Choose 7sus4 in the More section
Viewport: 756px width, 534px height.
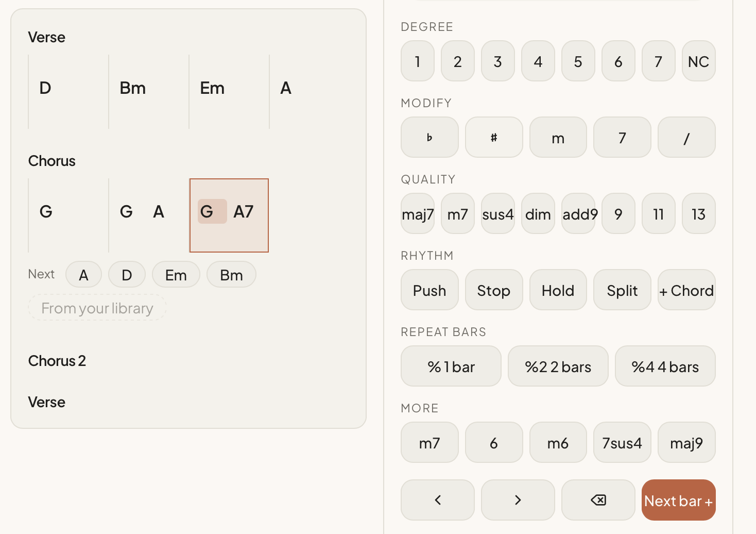622,442
